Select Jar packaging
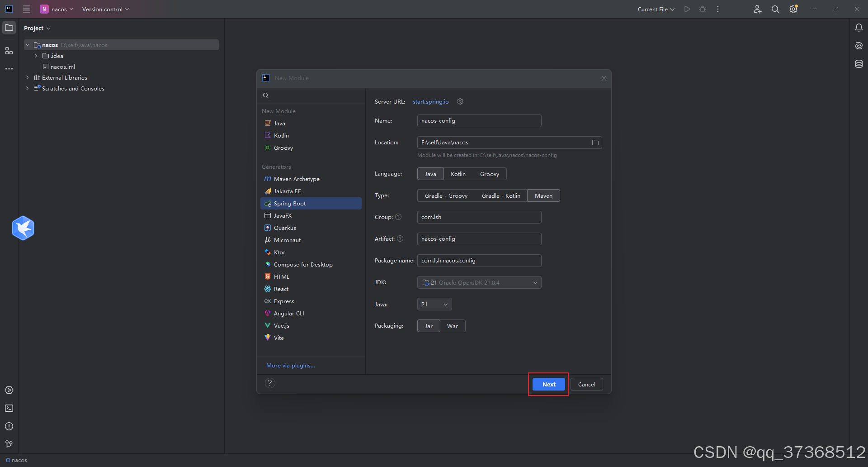The image size is (868, 467). [x=429, y=326]
